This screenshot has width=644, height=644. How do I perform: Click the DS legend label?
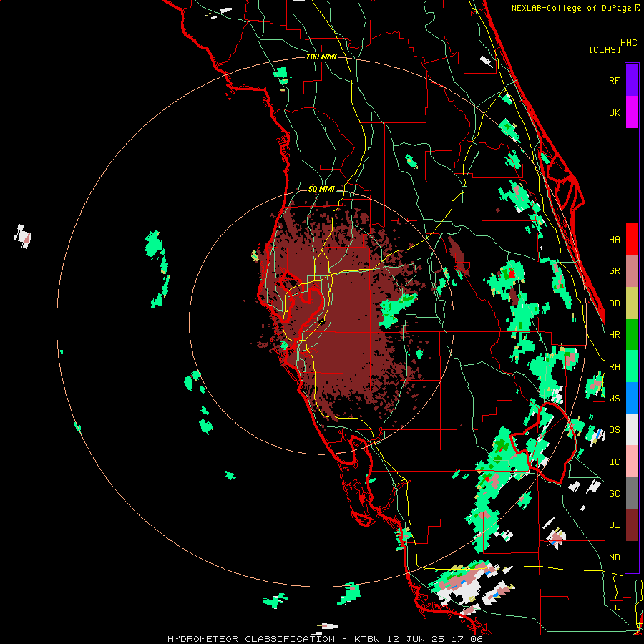pyautogui.click(x=614, y=430)
